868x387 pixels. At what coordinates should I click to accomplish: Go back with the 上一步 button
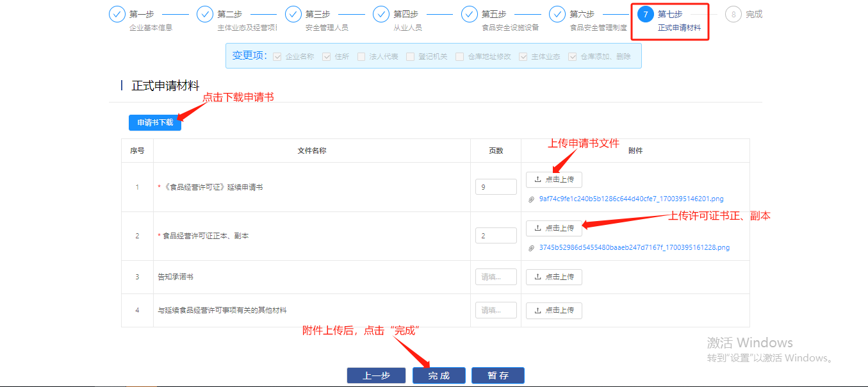(x=376, y=375)
